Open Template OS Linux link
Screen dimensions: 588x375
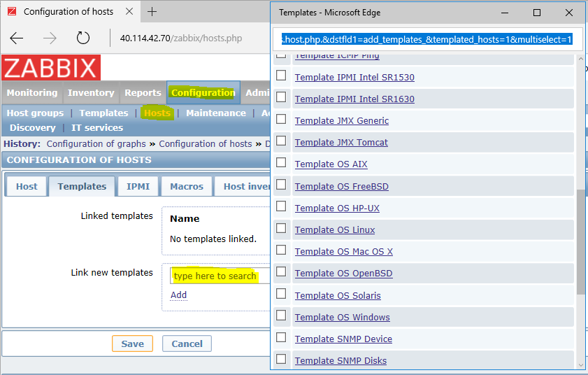coord(335,229)
